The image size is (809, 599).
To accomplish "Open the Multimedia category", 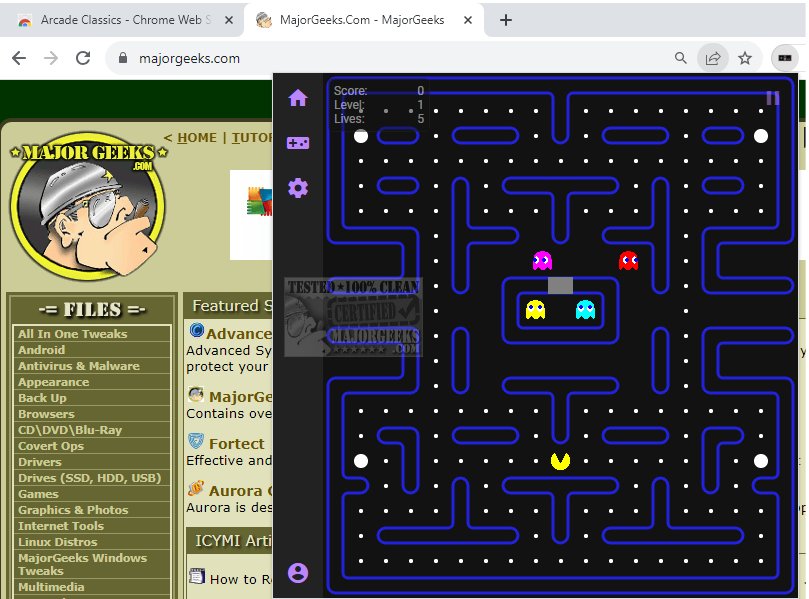I will tap(92, 587).
